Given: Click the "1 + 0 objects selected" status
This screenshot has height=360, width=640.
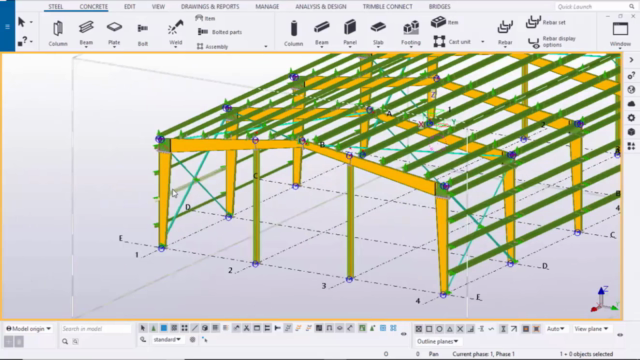Looking at the screenshot, I should point(586,354).
